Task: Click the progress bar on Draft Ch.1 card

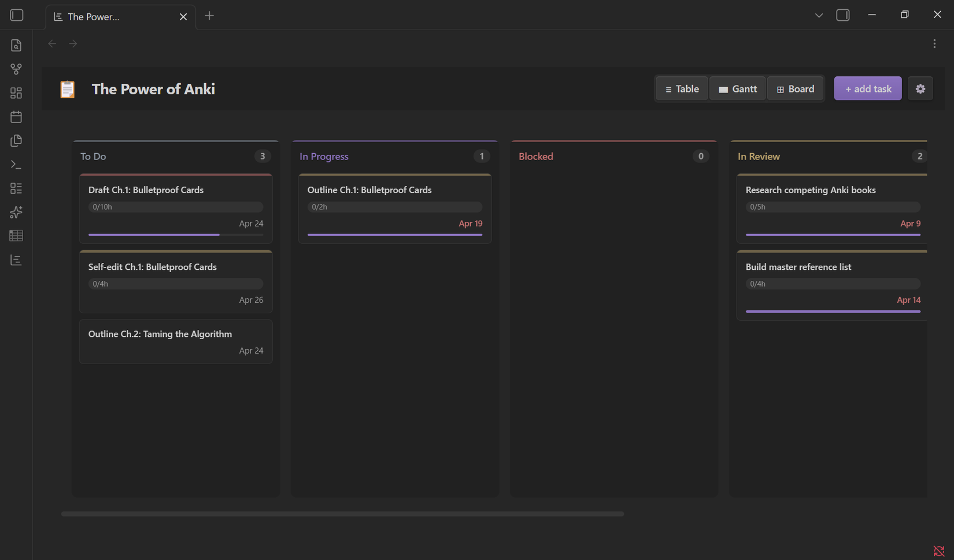Action: [176, 235]
